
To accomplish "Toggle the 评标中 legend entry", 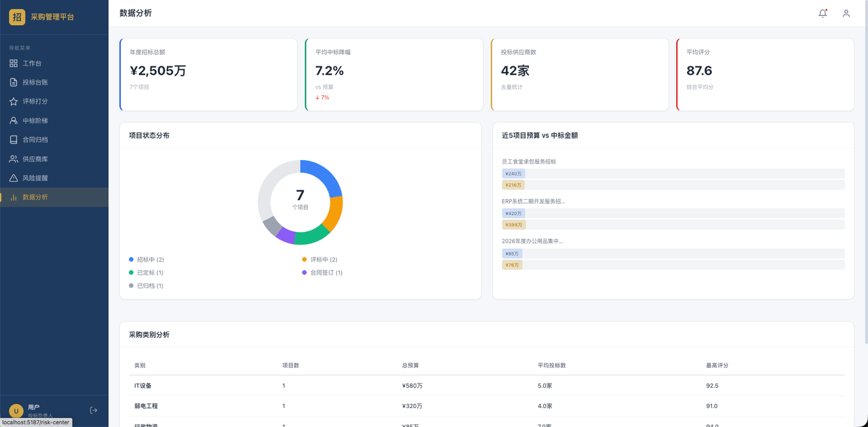I will [320, 260].
